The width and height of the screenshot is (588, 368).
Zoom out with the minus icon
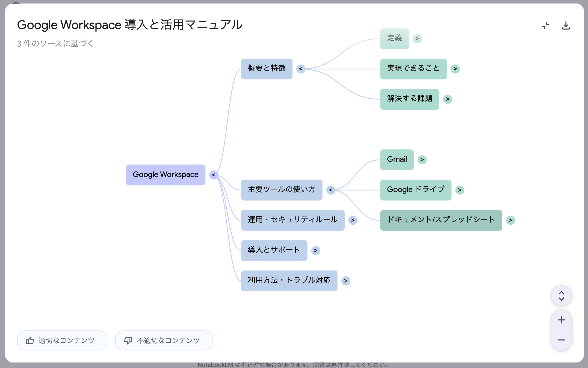click(561, 340)
